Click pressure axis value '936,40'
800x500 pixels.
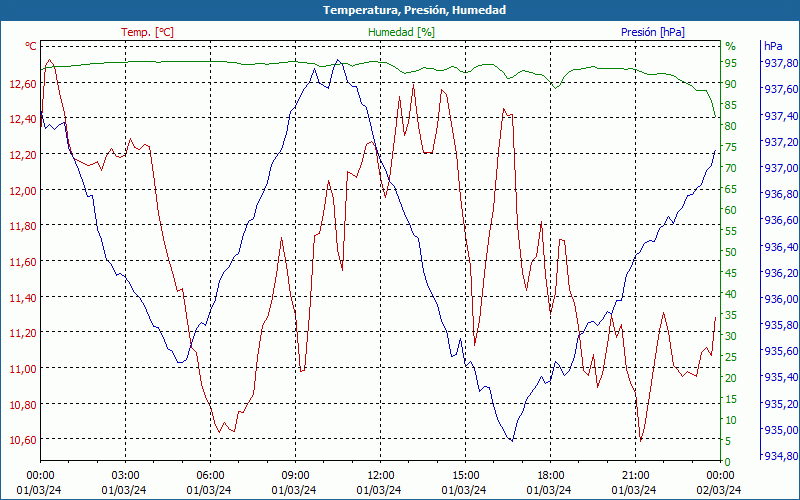tap(780, 246)
